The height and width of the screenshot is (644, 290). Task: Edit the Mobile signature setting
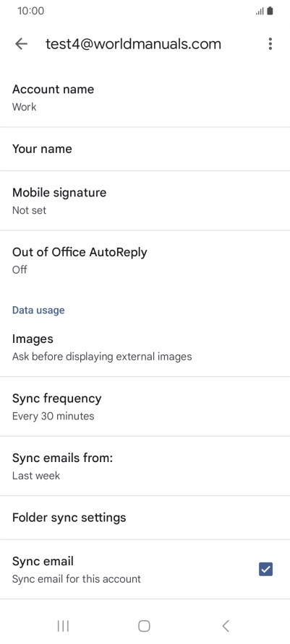click(145, 201)
